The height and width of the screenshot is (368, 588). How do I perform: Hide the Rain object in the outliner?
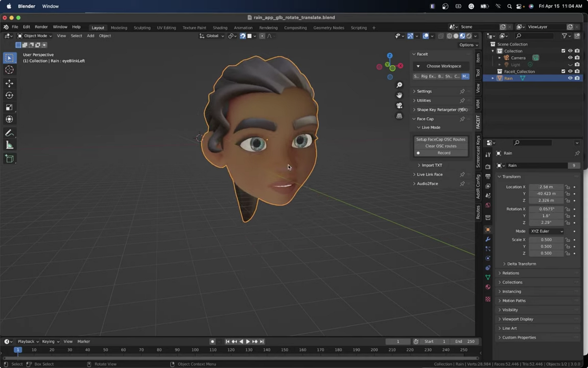click(570, 78)
